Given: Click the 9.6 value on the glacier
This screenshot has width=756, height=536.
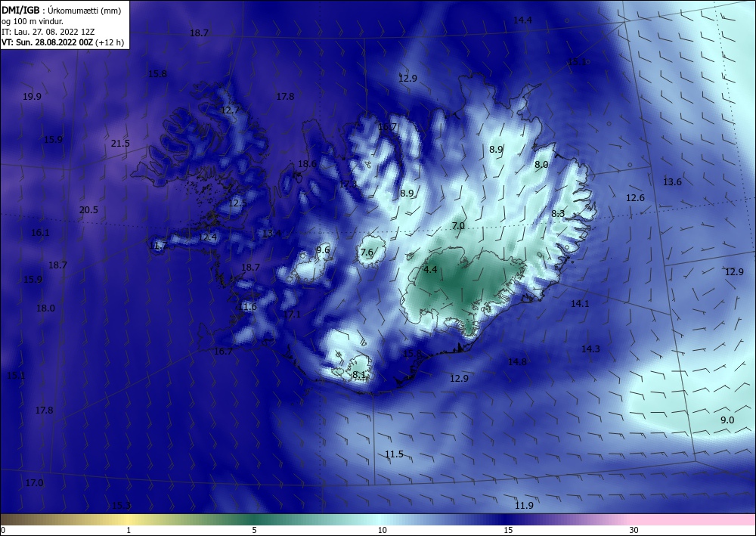Looking at the screenshot, I should (323, 249).
